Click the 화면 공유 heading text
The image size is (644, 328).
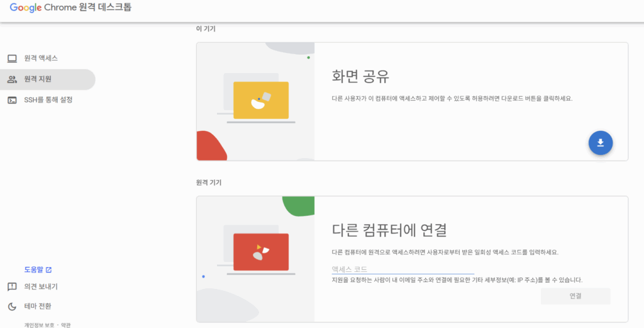360,76
